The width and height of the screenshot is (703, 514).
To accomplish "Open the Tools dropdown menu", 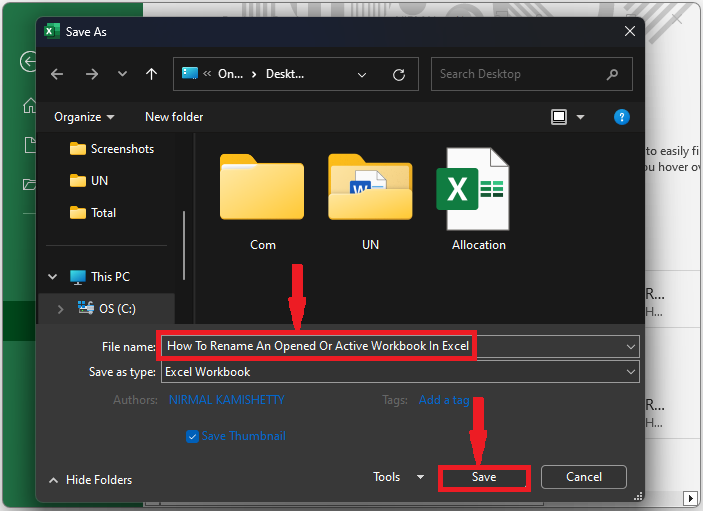I will pyautogui.click(x=398, y=477).
